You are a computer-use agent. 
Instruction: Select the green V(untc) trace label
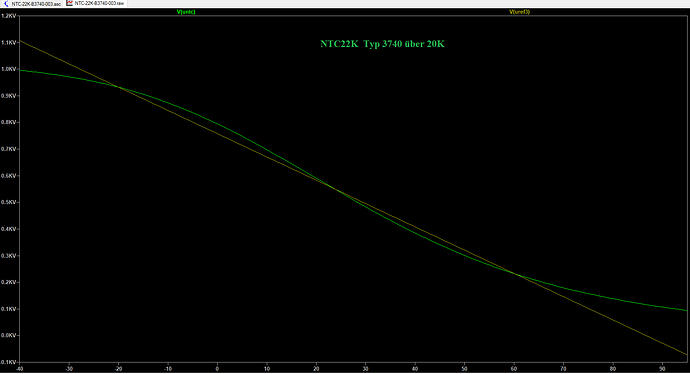coord(186,12)
